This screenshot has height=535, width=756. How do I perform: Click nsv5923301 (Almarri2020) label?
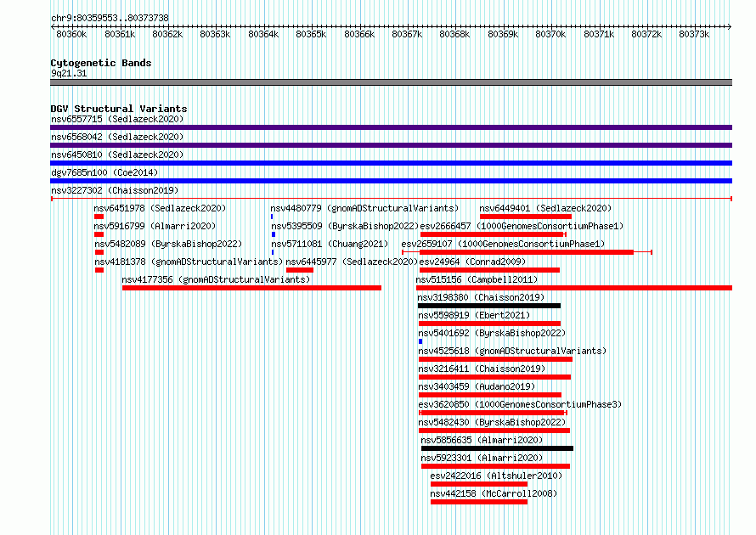[482, 458]
